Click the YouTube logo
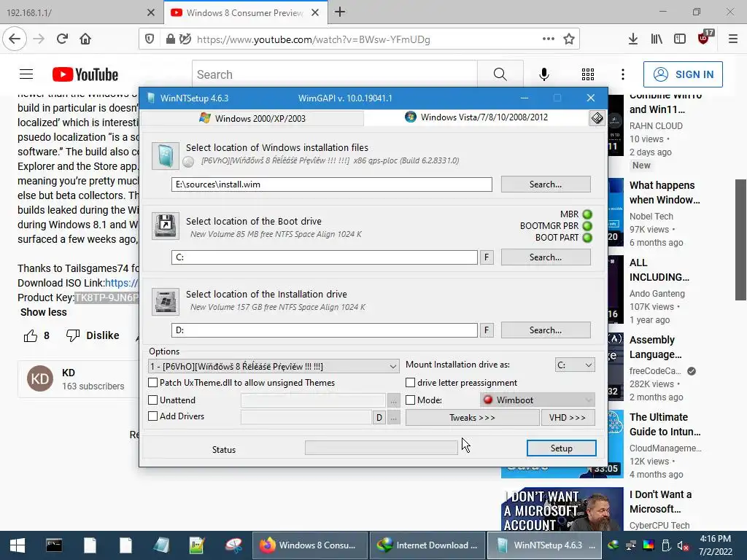 point(85,74)
